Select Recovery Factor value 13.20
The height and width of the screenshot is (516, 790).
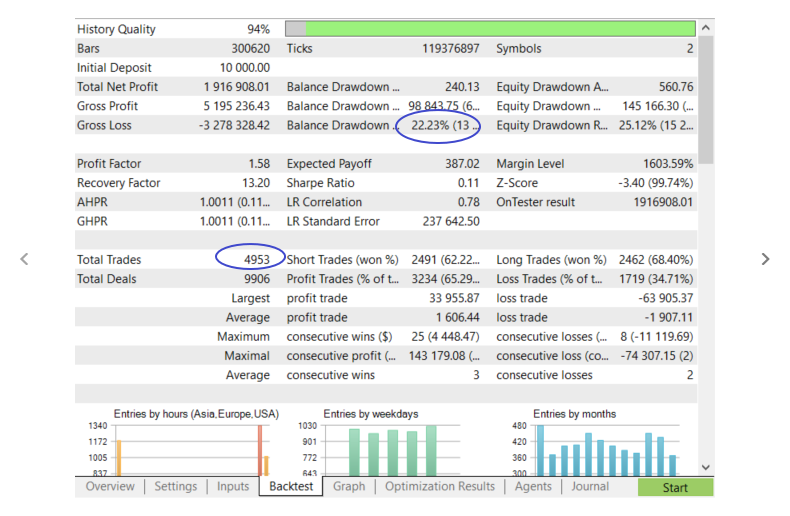click(256, 183)
